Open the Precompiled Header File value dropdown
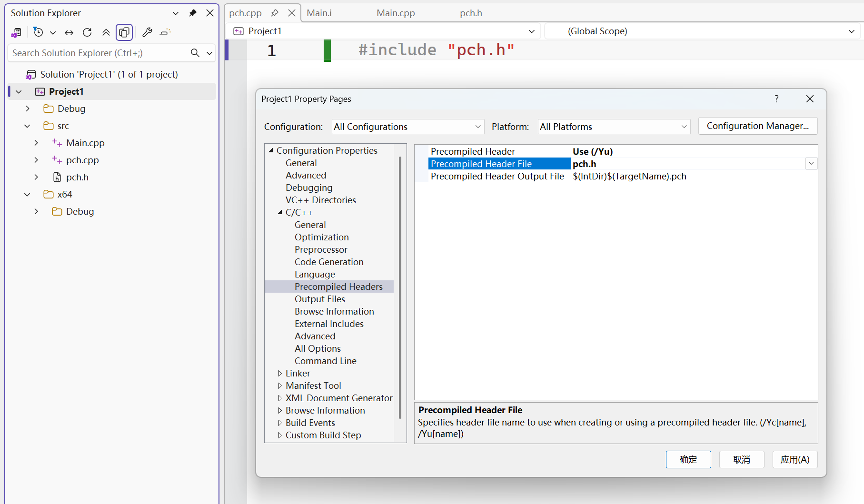 811,164
